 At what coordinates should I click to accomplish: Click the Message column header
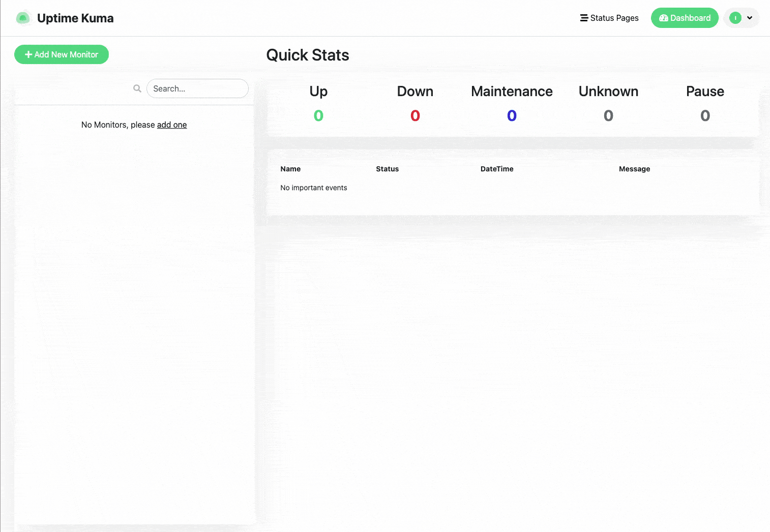click(x=634, y=169)
